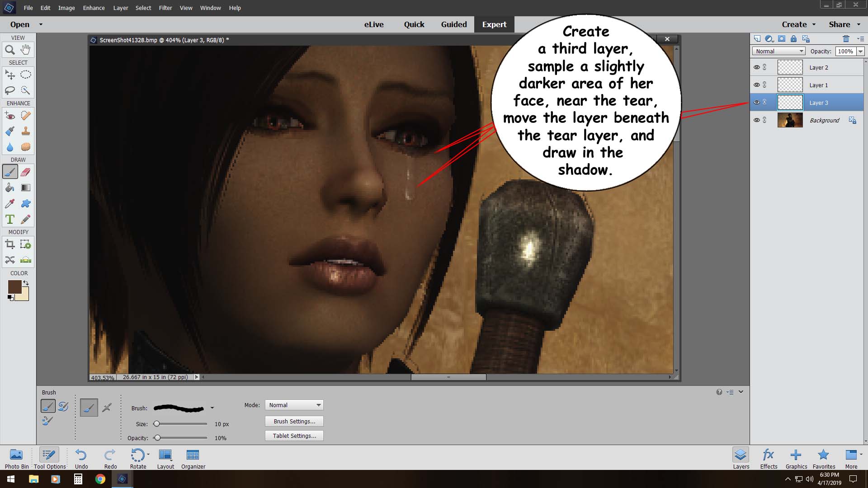The image size is (868, 488).
Task: Open the layers panel flyout menu
Action: [x=860, y=39]
